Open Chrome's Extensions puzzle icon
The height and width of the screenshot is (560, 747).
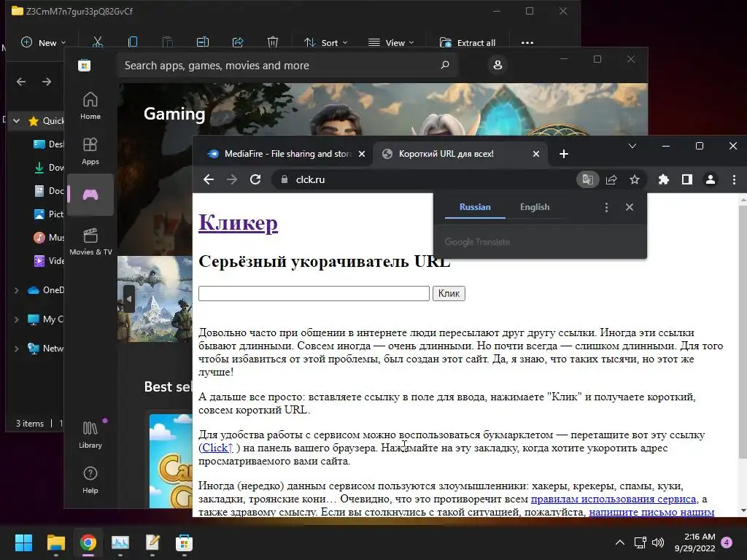tap(664, 179)
